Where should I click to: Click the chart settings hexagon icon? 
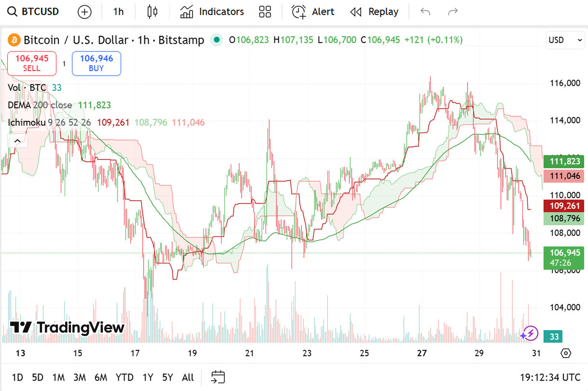pyautogui.click(x=566, y=353)
